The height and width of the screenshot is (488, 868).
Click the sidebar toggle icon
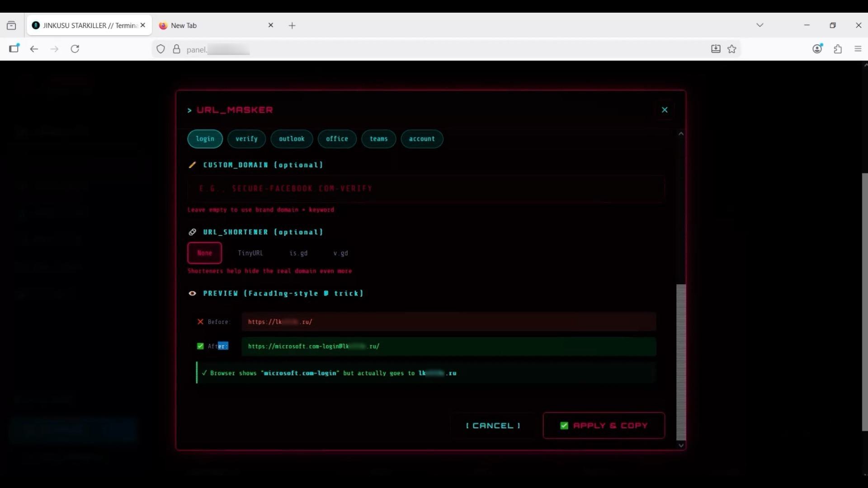pos(14,49)
